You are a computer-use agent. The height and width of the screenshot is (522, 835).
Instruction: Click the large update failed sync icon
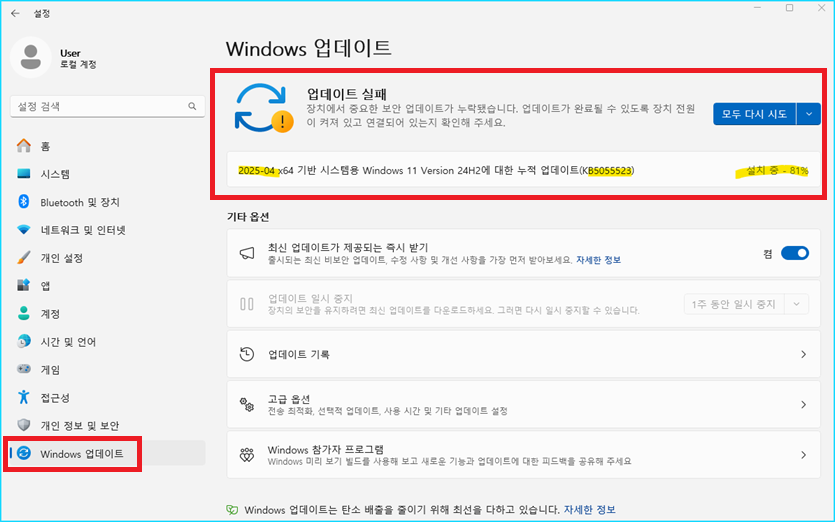coord(264,108)
